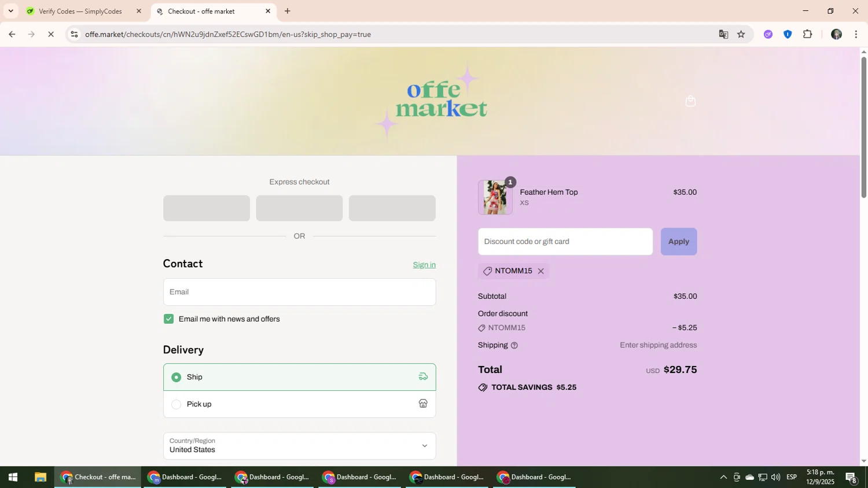Select the Ship delivery option
Image resolution: width=868 pixels, height=488 pixels.
point(299,377)
